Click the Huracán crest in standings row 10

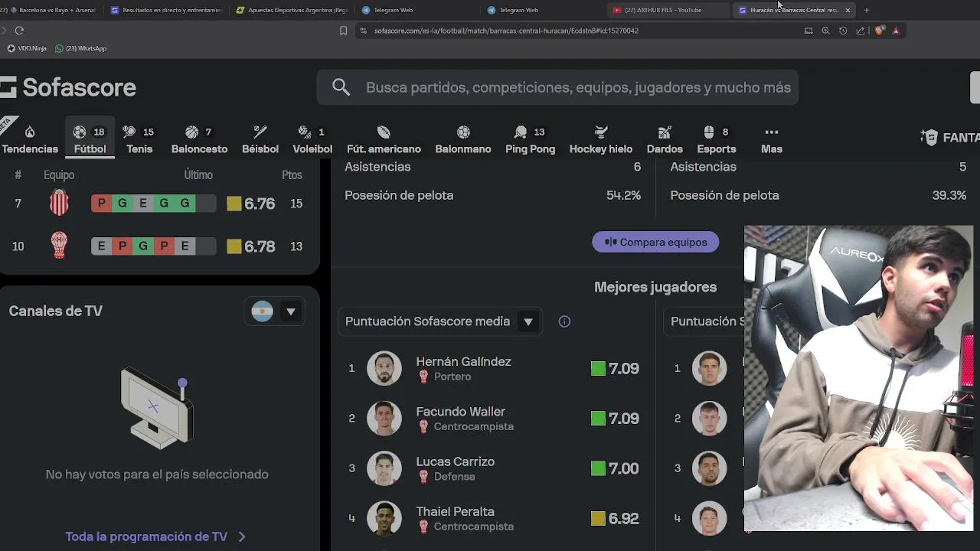[59, 246]
